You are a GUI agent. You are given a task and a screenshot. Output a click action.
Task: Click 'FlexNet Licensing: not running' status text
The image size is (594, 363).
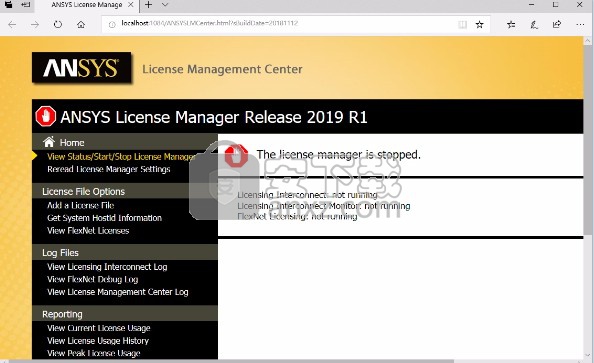pyautogui.click(x=297, y=216)
